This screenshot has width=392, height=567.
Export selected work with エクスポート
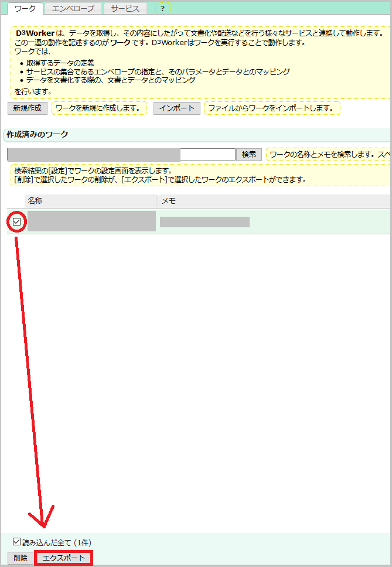64,558
